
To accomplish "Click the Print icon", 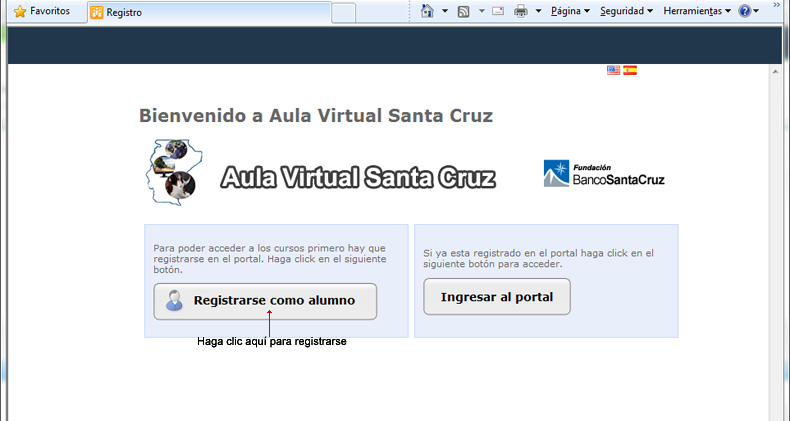I will pos(521,11).
